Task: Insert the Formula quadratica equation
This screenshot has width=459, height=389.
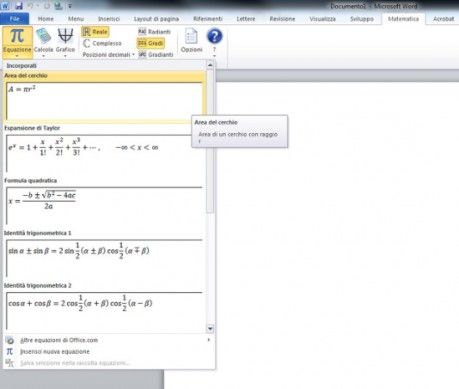Action: [104, 202]
